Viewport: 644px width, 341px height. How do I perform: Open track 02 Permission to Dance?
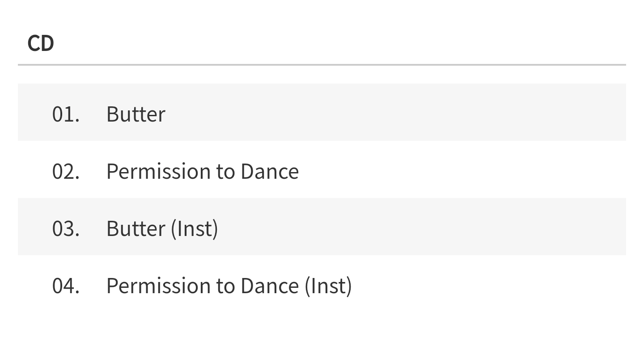202,171
